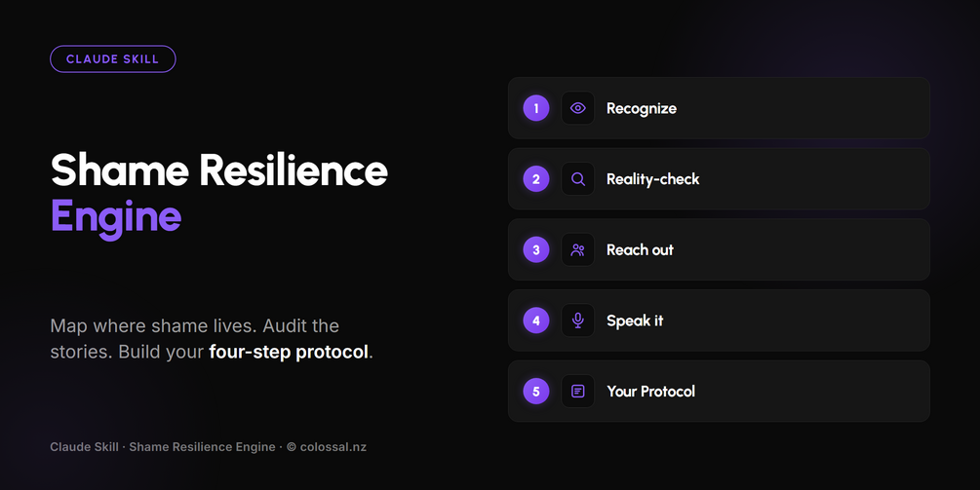Click the CLAUDE SKILL pill badge
The image size is (980, 490).
coord(113,59)
